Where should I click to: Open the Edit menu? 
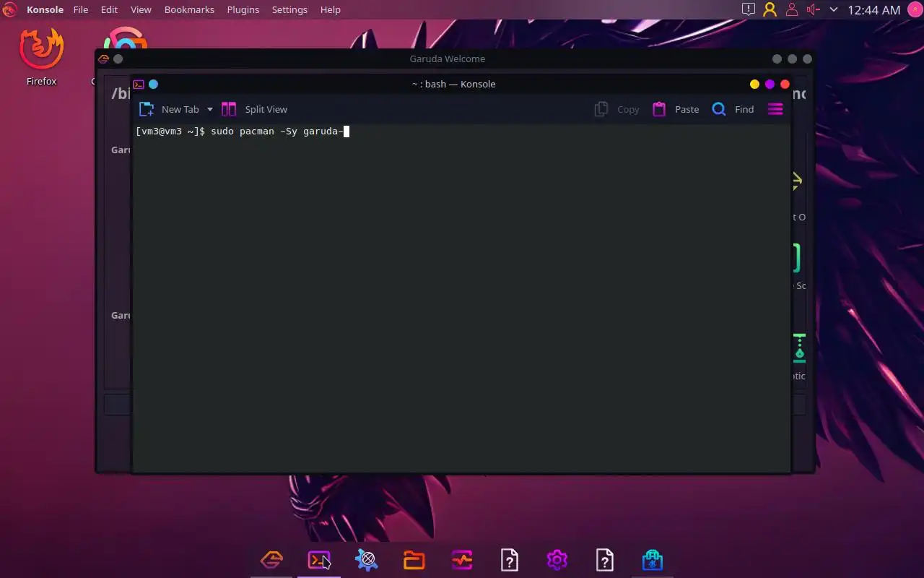[109, 9]
